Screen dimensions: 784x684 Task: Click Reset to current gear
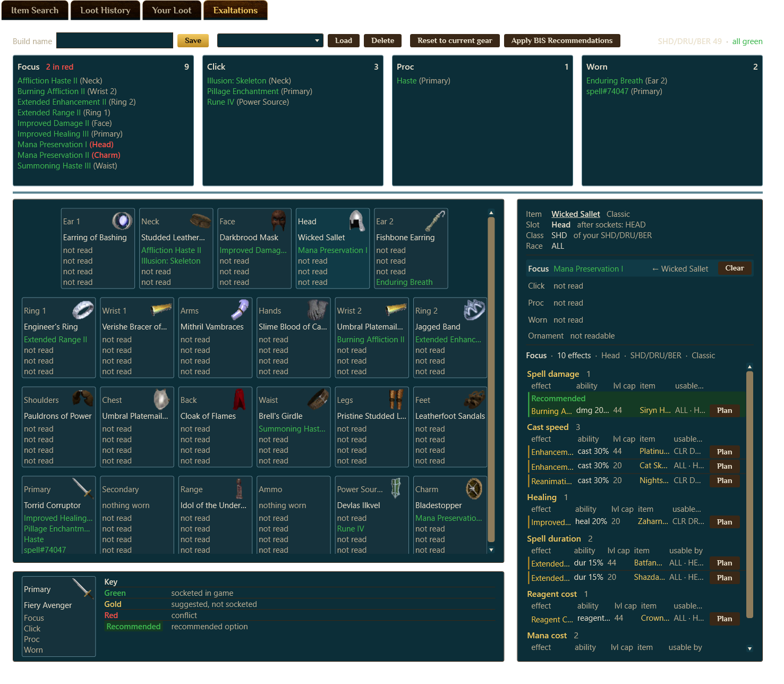click(x=455, y=40)
